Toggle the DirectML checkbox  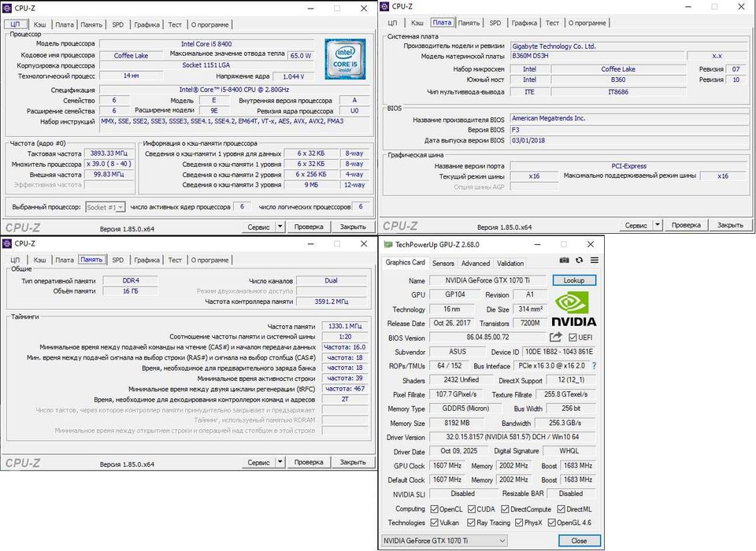(561, 509)
